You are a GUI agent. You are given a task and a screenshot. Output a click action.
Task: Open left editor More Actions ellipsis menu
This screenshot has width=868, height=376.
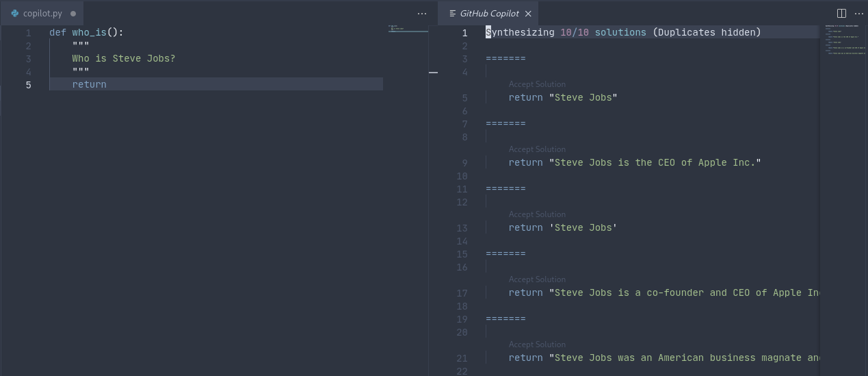pos(421,13)
